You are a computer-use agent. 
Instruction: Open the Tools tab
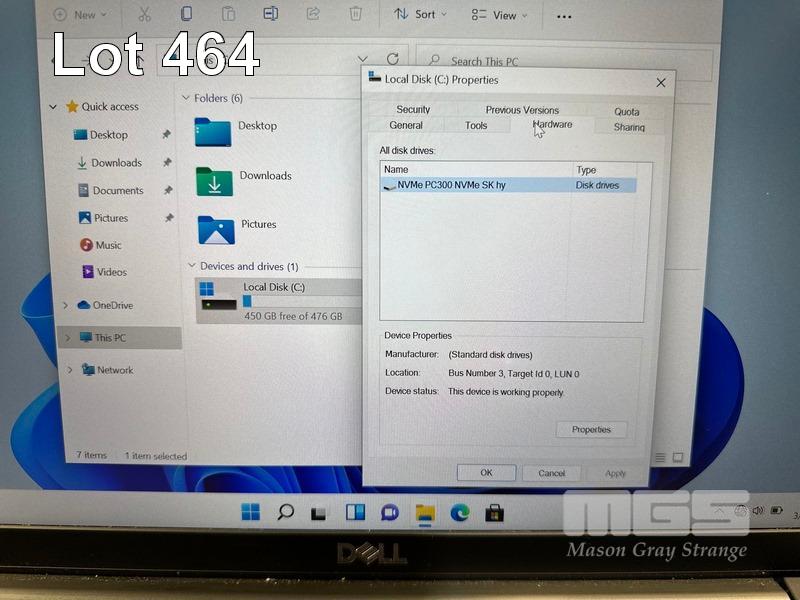[476, 126]
